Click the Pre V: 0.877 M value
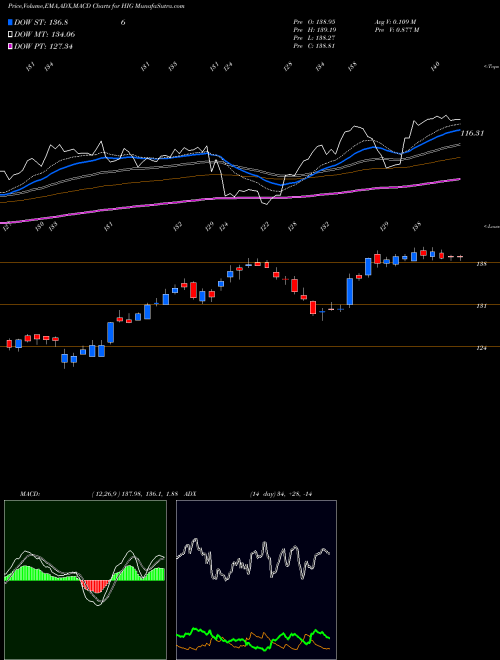Image resolution: width=500 pixels, height=660 pixels. 397,30
